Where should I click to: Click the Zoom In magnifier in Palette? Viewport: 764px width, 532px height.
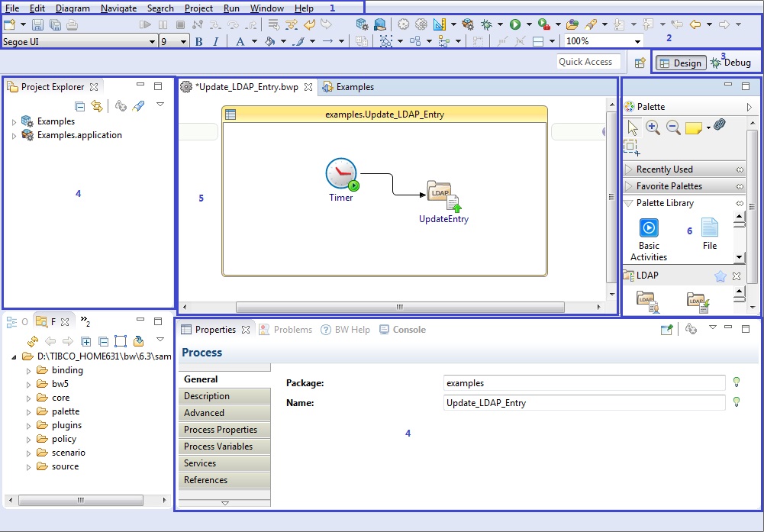tap(653, 127)
